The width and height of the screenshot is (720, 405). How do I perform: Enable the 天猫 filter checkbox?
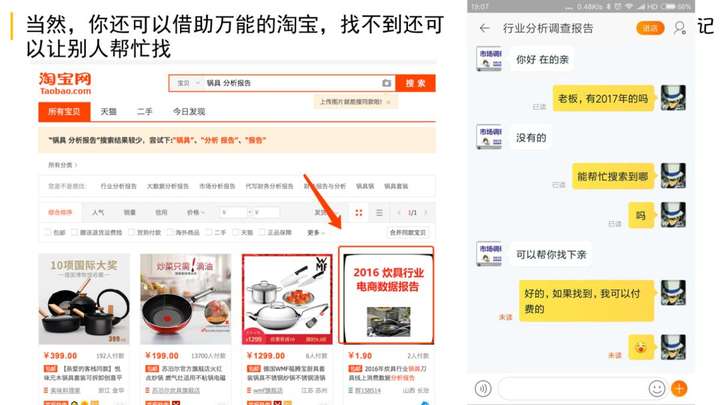[x=236, y=232]
